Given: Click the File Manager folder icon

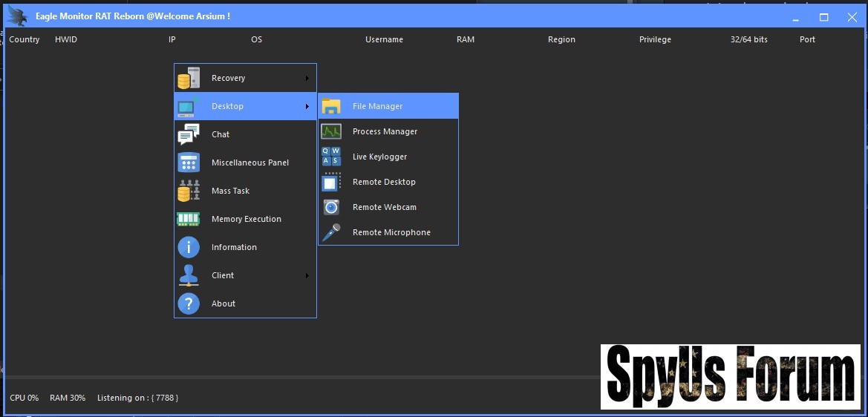Looking at the screenshot, I should pos(331,106).
